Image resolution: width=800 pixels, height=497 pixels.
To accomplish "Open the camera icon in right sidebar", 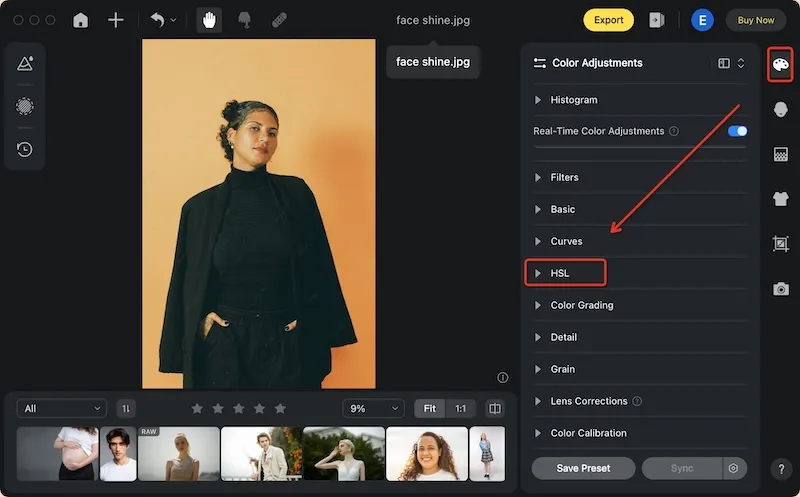I will pos(781,289).
